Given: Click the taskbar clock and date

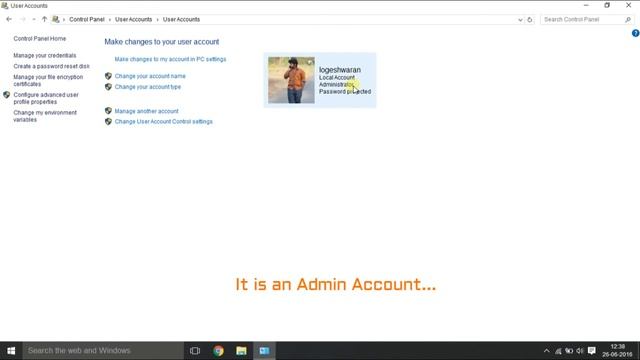Looking at the screenshot, I should pyautogui.click(x=618, y=351).
